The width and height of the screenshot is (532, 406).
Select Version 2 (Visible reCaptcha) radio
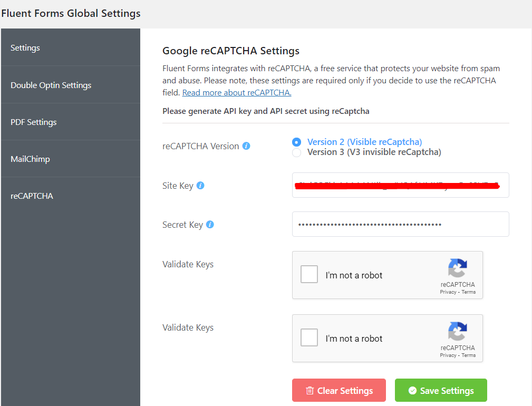tap(296, 142)
